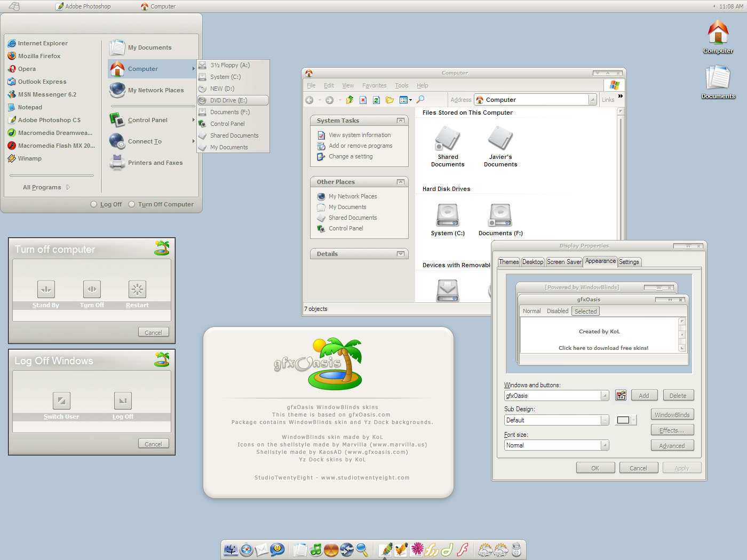
Task: Open the Mail envelope dock icon
Action: click(x=262, y=549)
